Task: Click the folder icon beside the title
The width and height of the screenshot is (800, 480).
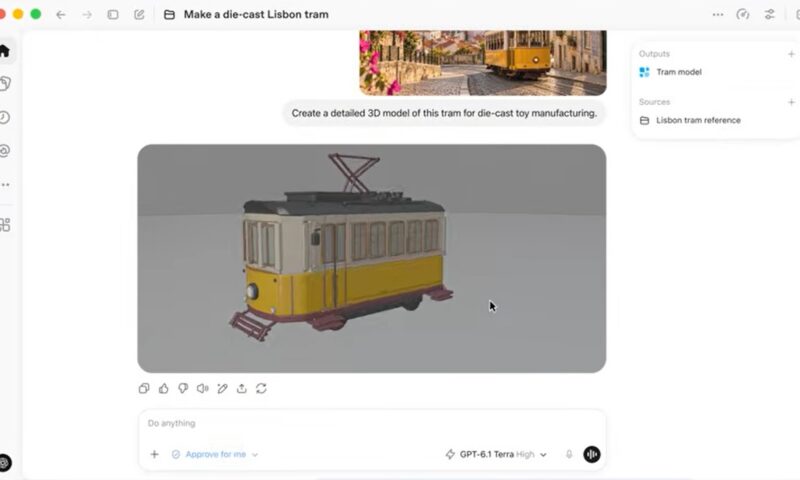Action: click(x=169, y=15)
